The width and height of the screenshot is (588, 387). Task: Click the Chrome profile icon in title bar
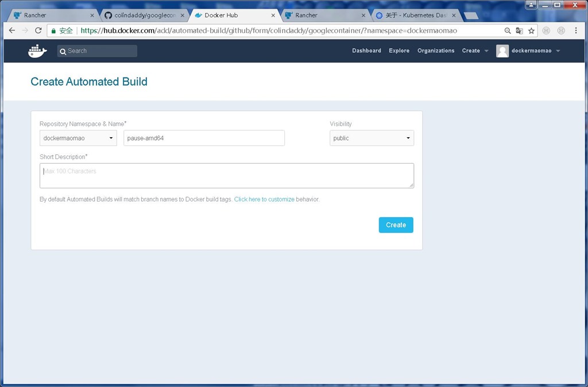click(531, 5)
